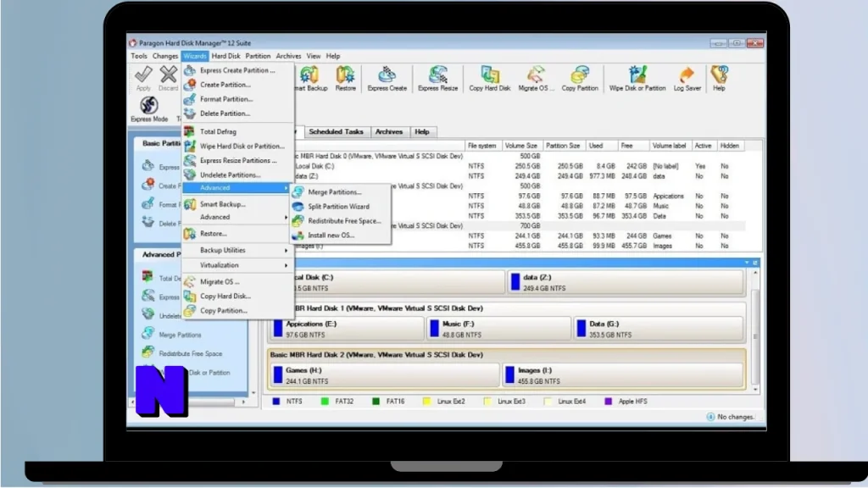This screenshot has height=488, width=868.
Task: Expand the Advanced item below Smart Backup
Action: (x=238, y=217)
